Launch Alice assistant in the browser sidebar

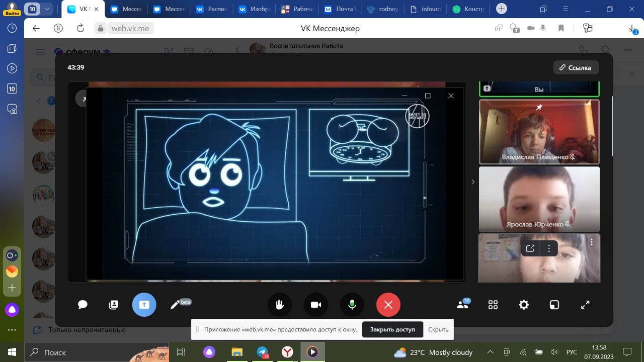tap(12, 309)
